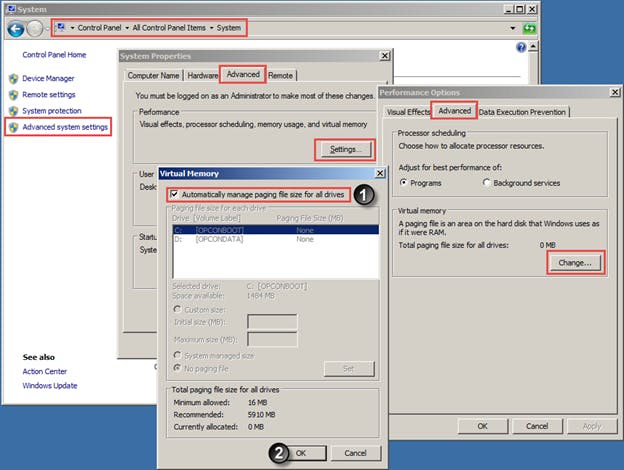Click the Back navigation arrow button
Image resolution: width=624 pixels, height=470 pixels.
click(15, 28)
